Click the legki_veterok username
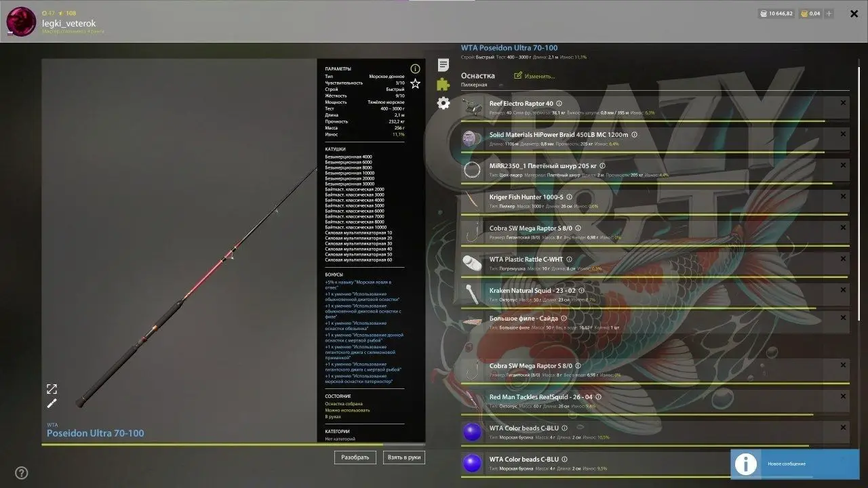This screenshot has height=488, width=868. (x=68, y=23)
